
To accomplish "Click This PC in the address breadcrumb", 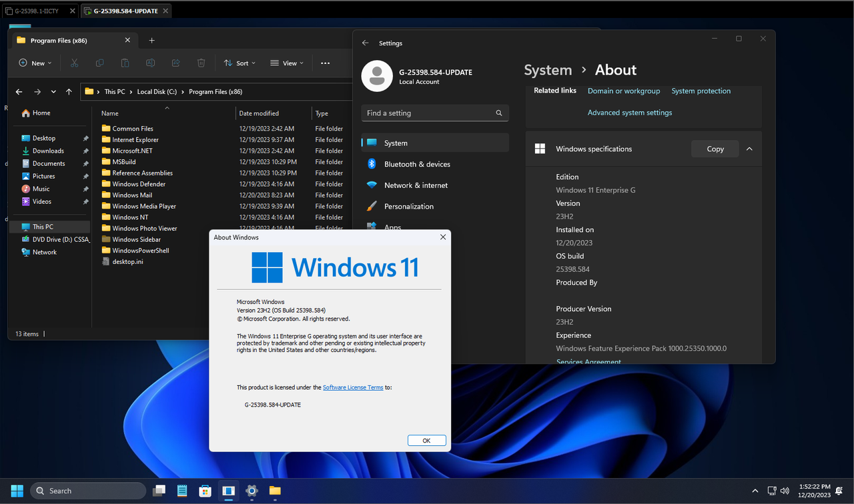I will [x=114, y=91].
